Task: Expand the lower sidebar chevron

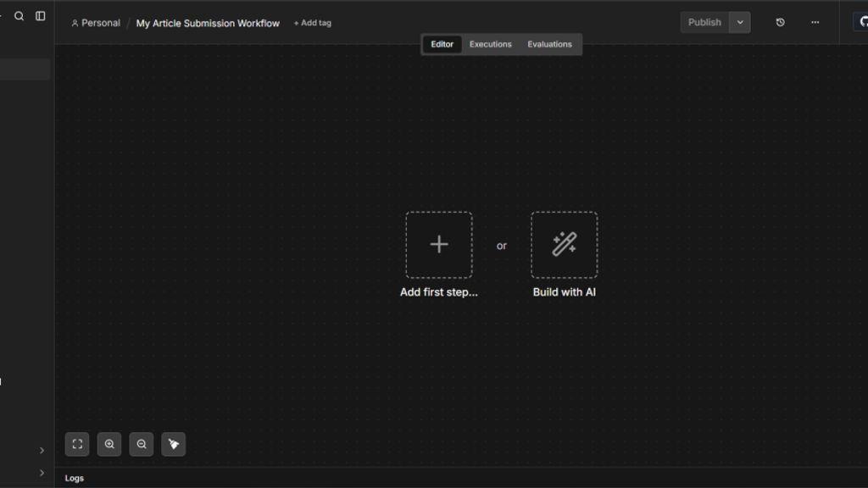Action: 42,473
